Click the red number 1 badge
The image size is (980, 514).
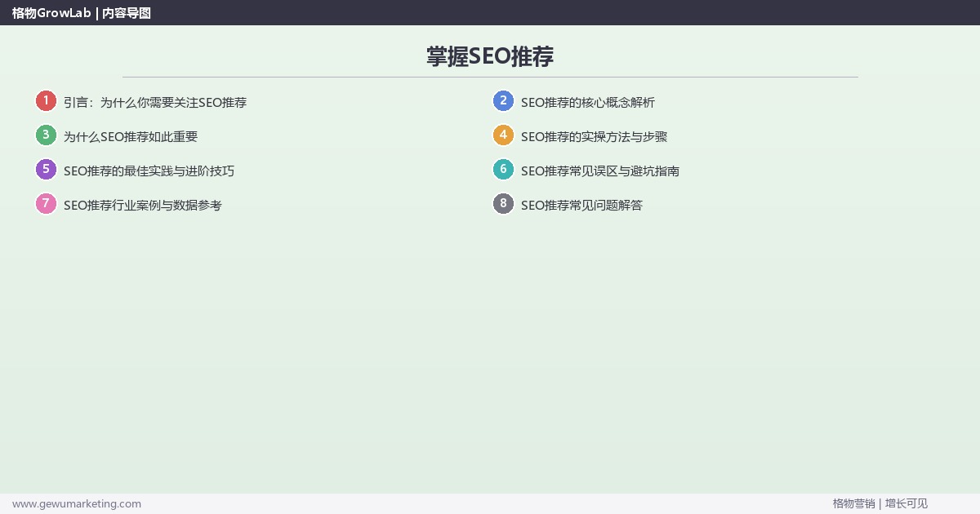pos(46,101)
